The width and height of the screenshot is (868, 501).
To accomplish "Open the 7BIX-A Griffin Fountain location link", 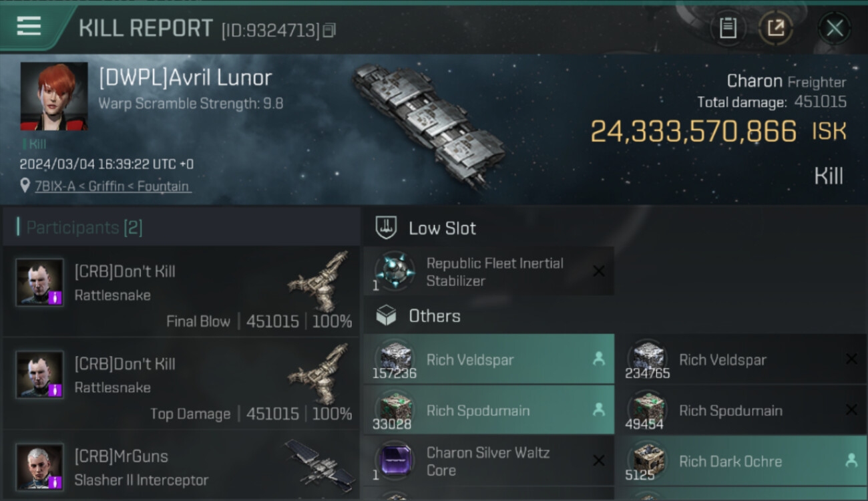I will [113, 186].
